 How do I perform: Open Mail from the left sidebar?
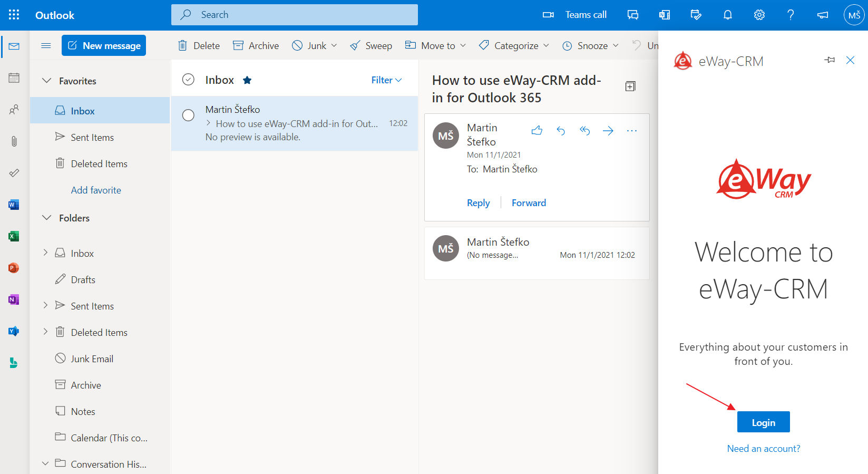[14, 46]
